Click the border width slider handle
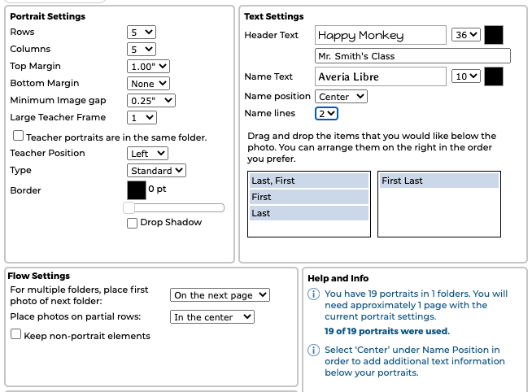The width and height of the screenshot is (532, 392). [x=129, y=208]
